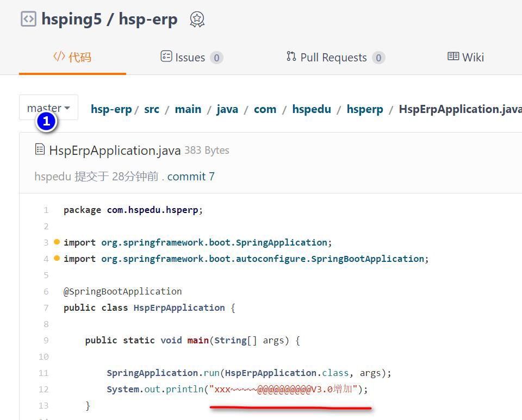The width and height of the screenshot is (522, 420).
Task: Open the master branch dropdown
Action: coord(48,108)
